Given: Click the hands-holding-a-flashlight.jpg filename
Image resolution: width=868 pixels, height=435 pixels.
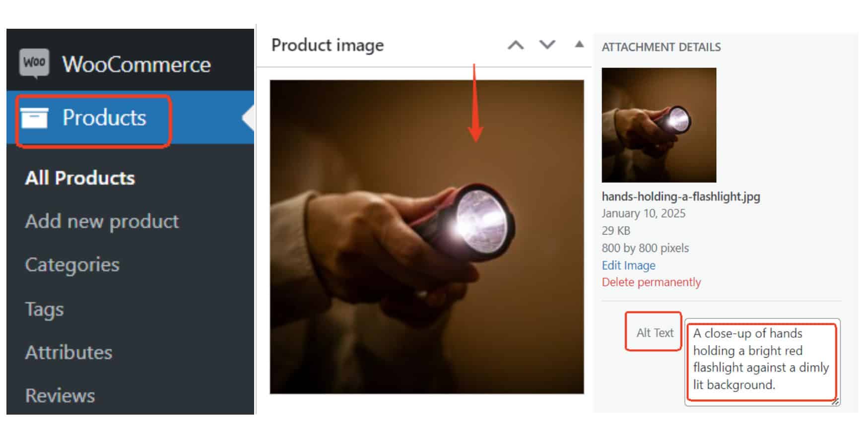Looking at the screenshot, I should 680,196.
